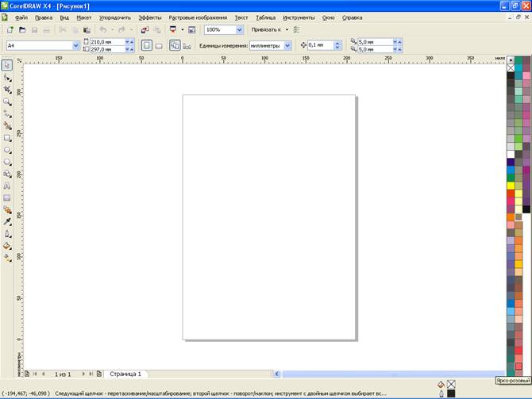Select the Table tool in toolbox
Viewport: 532px width, 399px height.
(x=7, y=198)
